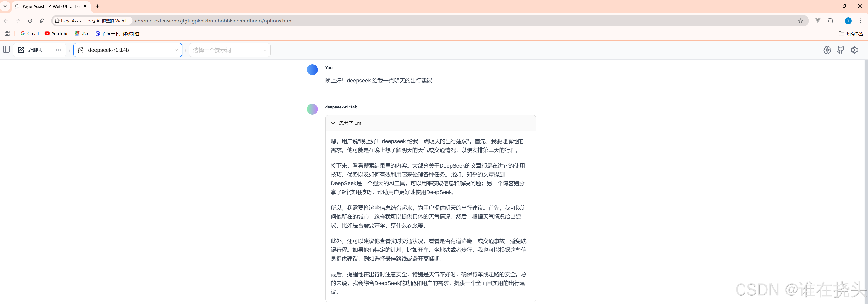The width and height of the screenshot is (868, 304).
Task: Start a new chat with 新聊天
Action: point(31,50)
